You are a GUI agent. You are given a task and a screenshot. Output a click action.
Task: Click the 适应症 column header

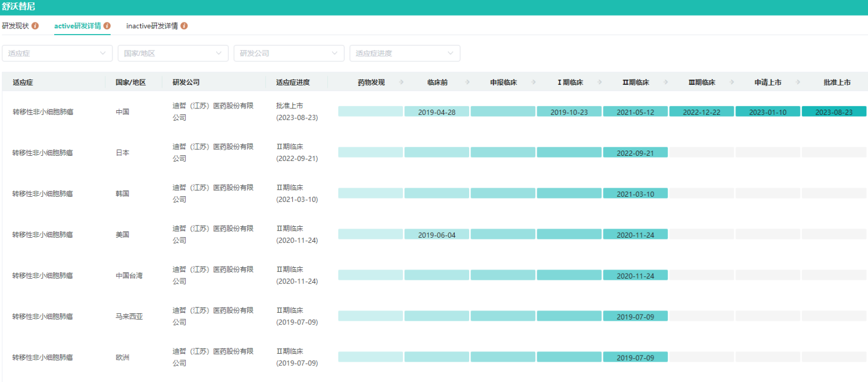click(23, 83)
